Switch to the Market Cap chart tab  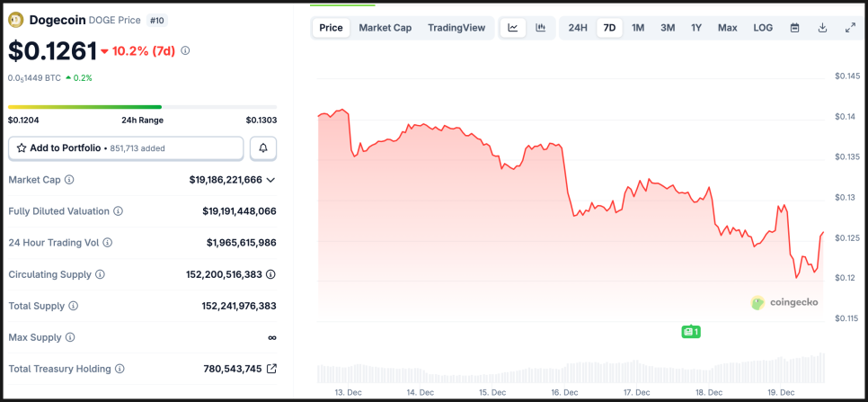coord(385,28)
